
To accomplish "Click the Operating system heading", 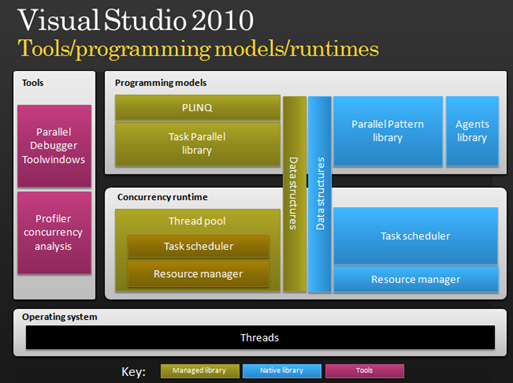I will coord(60,317).
